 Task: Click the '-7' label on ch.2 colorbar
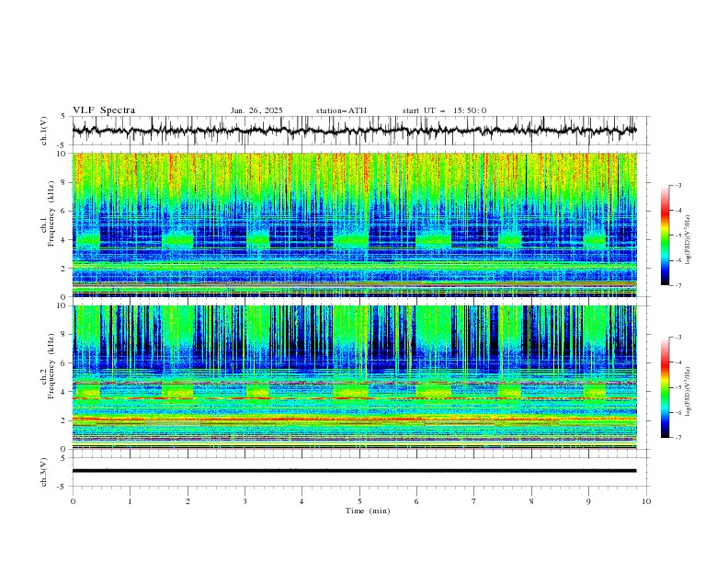(677, 437)
